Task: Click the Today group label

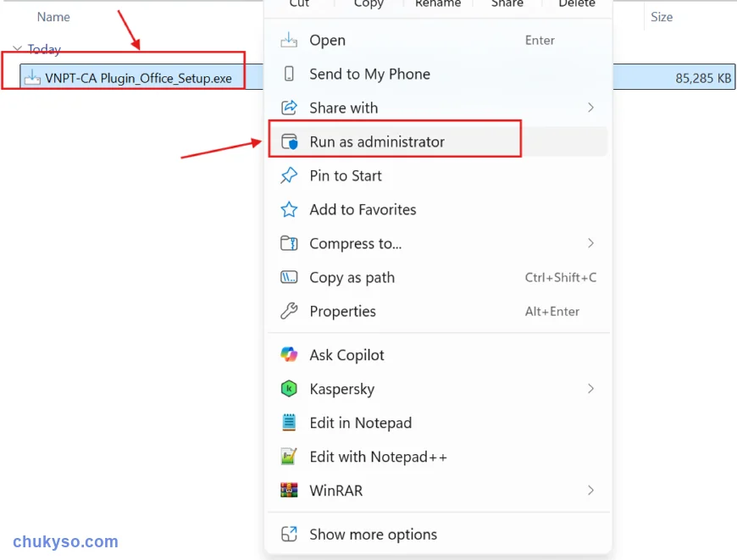Action: (x=44, y=49)
